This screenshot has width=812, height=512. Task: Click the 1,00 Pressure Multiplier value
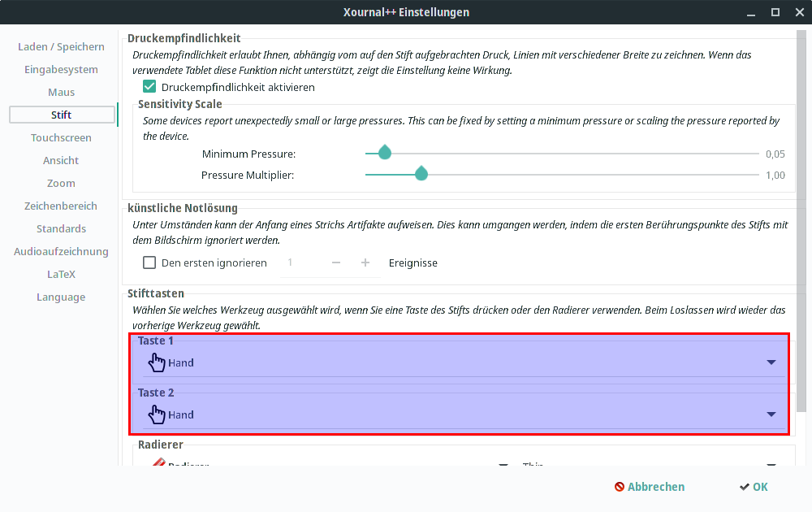(775, 176)
